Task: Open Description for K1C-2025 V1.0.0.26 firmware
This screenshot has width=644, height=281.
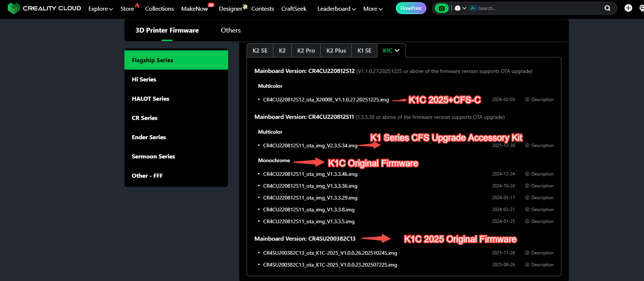Action: click(x=542, y=253)
